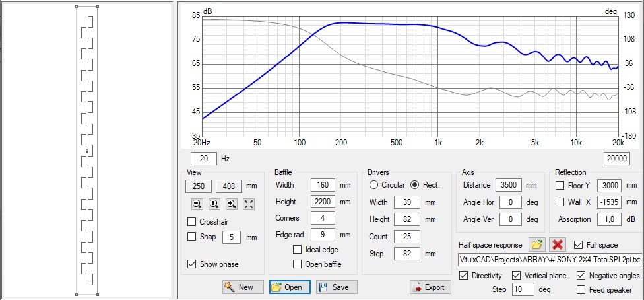
Task: Click the Baffle Width field
Action: pyautogui.click(x=323, y=185)
